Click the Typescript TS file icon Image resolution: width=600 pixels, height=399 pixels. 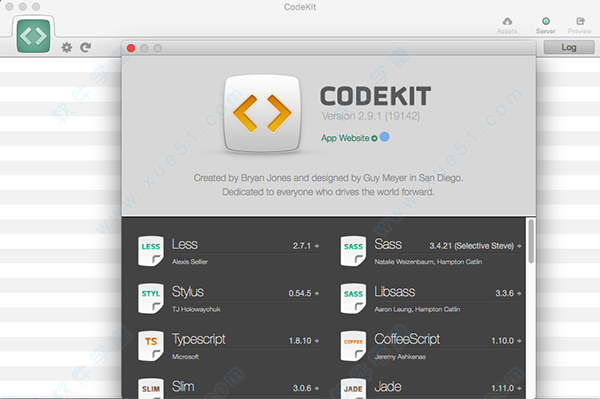pyautogui.click(x=150, y=346)
